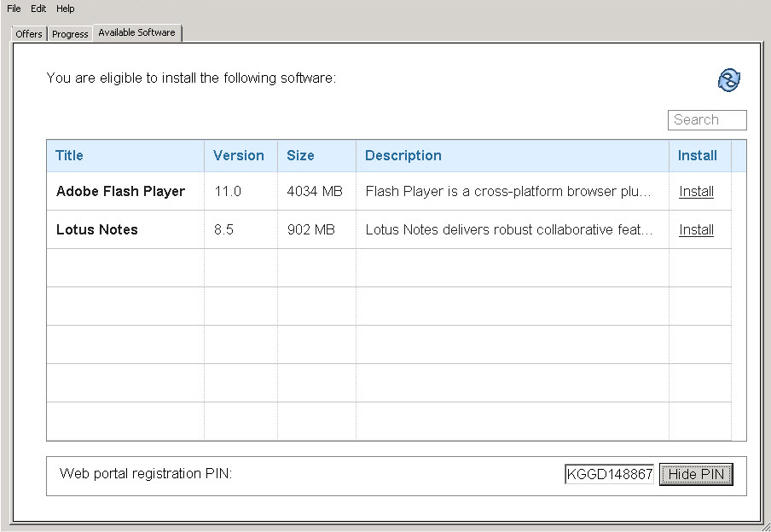Open the Help menu
The image size is (771, 532).
(x=65, y=9)
